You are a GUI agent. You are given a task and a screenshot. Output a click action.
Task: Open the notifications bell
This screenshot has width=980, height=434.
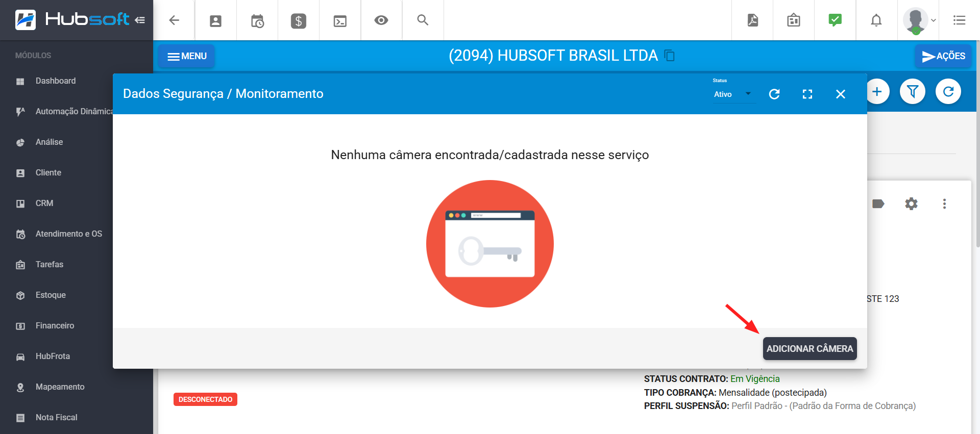(876, 20)
